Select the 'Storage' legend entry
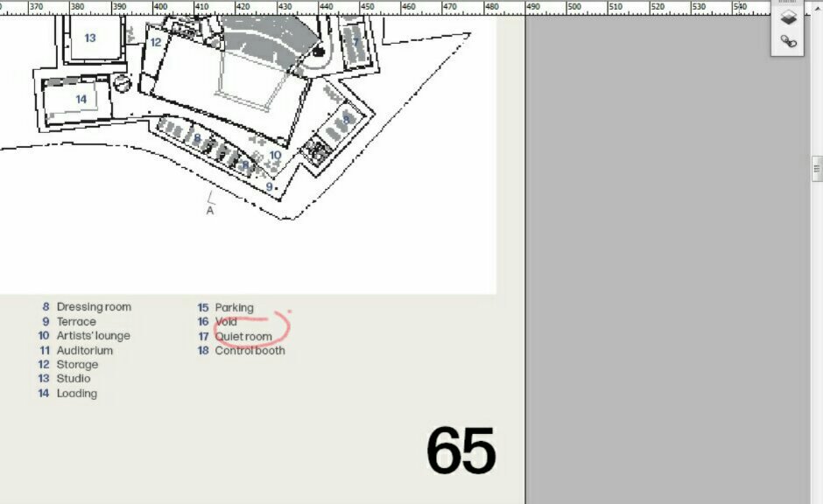Screen dimensions: 823x504 pyautogui.click(x=77, y=365)
